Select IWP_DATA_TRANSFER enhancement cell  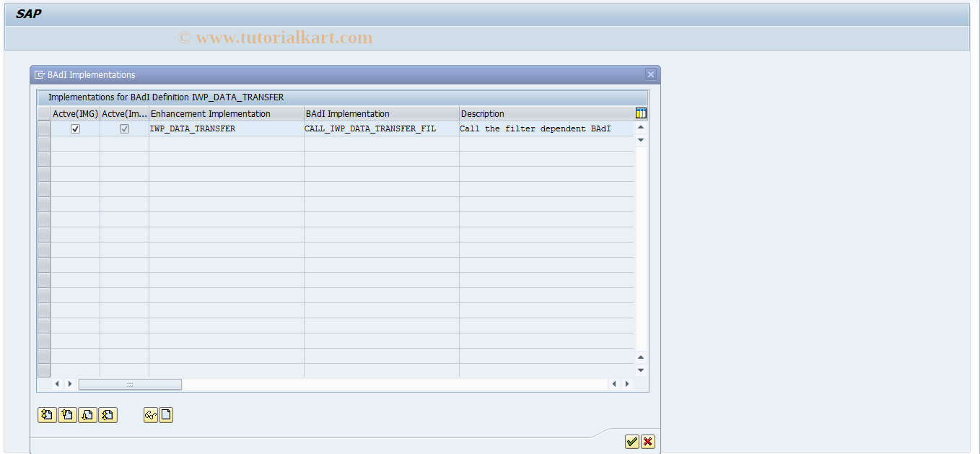[227, 128]
